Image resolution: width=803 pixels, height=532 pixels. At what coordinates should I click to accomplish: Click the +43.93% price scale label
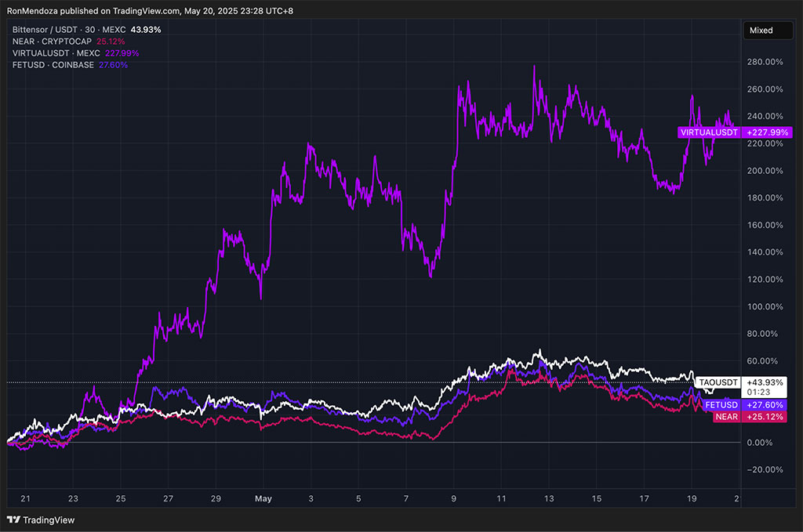(x=765, y=382)
